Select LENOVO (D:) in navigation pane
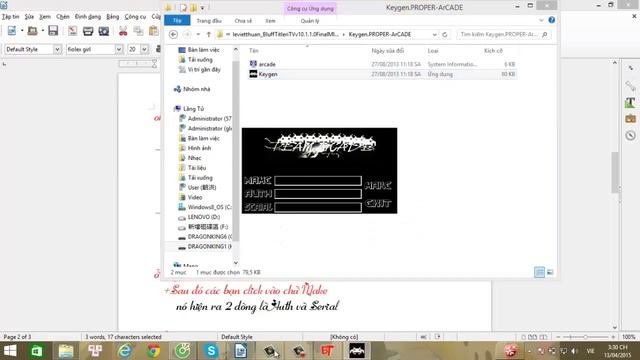This screenshot has height=360, width=640. click(203, 217)
